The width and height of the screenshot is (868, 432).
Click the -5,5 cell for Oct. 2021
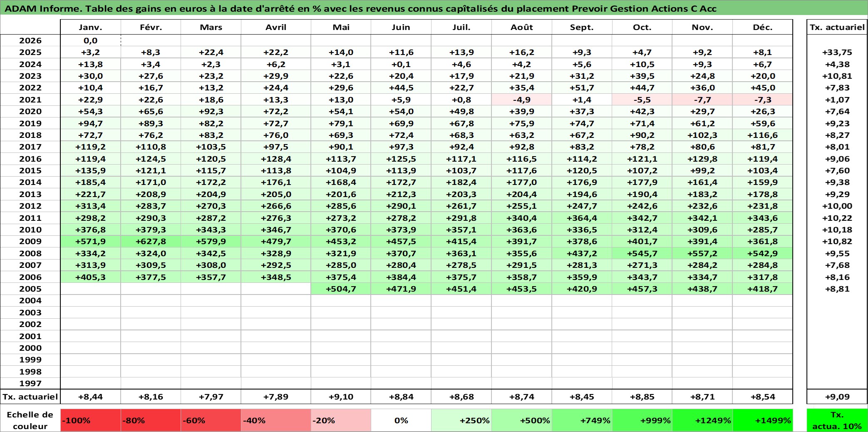tap(642, 100)
